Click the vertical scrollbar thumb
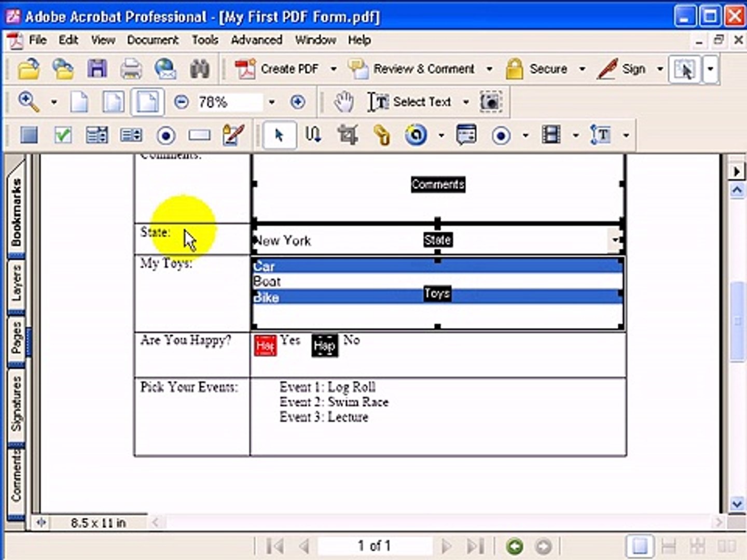This screenshot has width=747, height=560. [737, 320]
